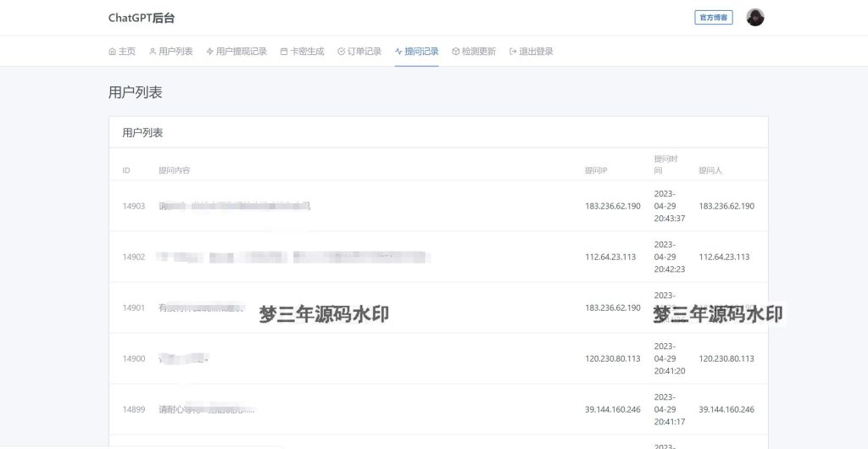
Task: Open the 主页 tab
Action: point(122,52)
